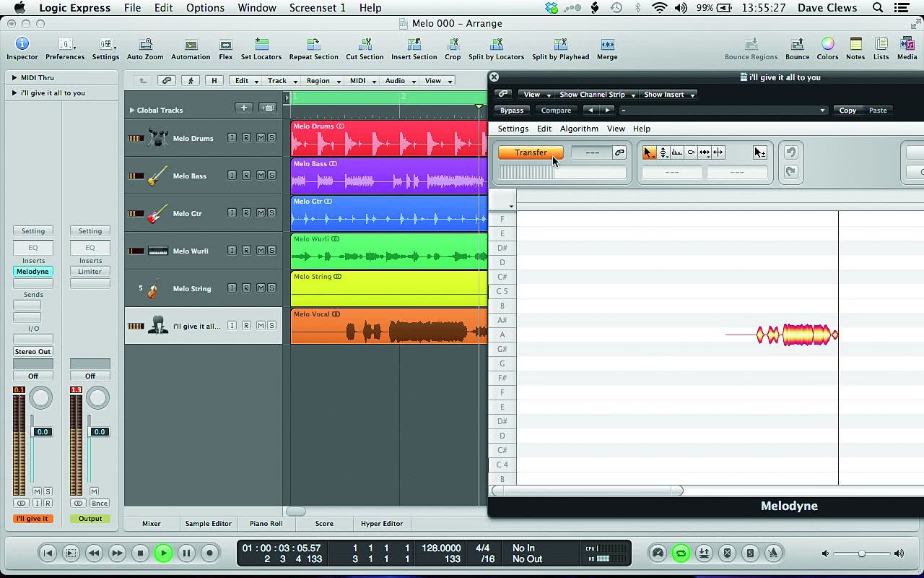Open the Arrange Audio dropdown menu

(400, 81)
